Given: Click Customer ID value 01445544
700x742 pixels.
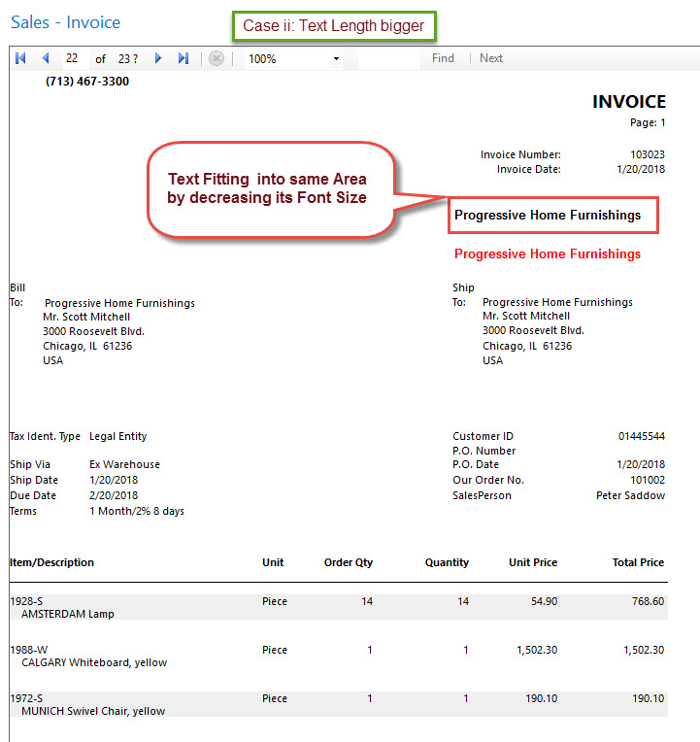Looking at the screenshot, I should point(642,436).
